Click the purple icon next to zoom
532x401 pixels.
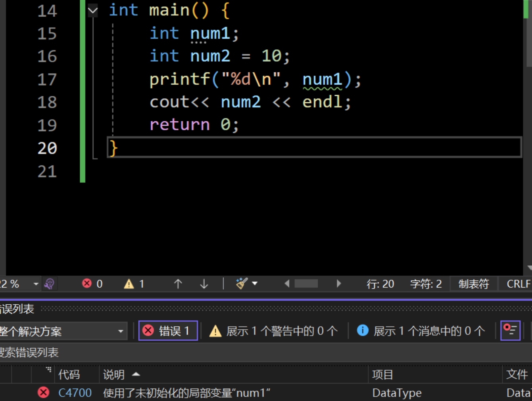(49, 284)
